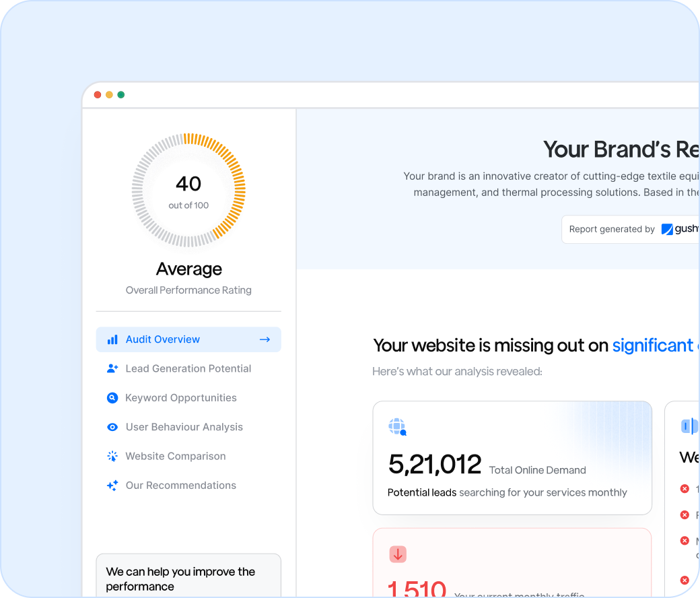Open the Audit Overview section
Screen dimensions: 700x598
point(188,339)
